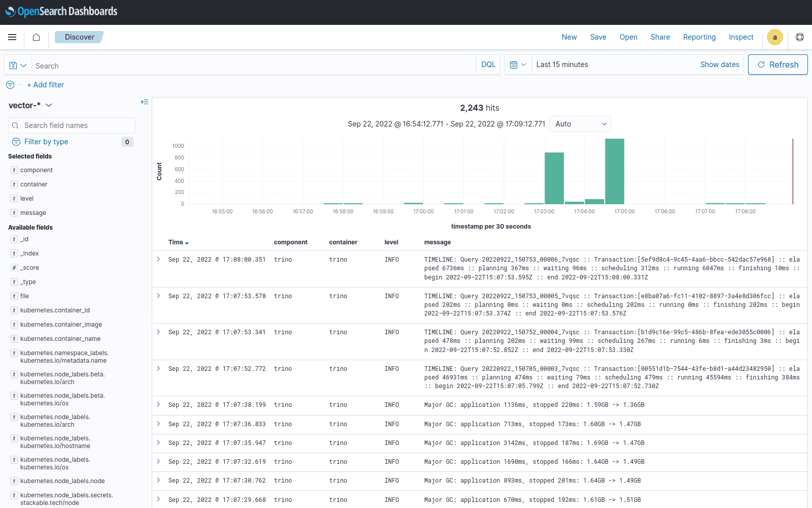Viewport: 812px width, 508px height.
Task: Collapse the fields sidebar panel
Action: (145, 102)
